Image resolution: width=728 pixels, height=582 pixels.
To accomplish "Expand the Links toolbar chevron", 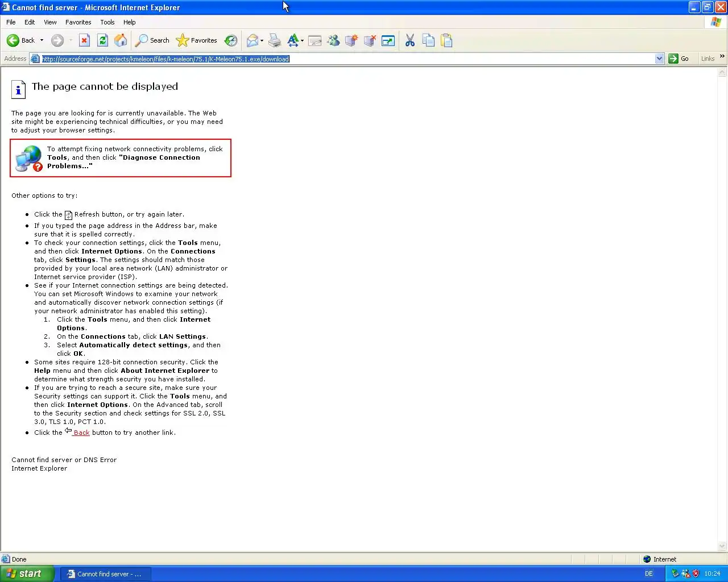I will (x=722, y=56).
